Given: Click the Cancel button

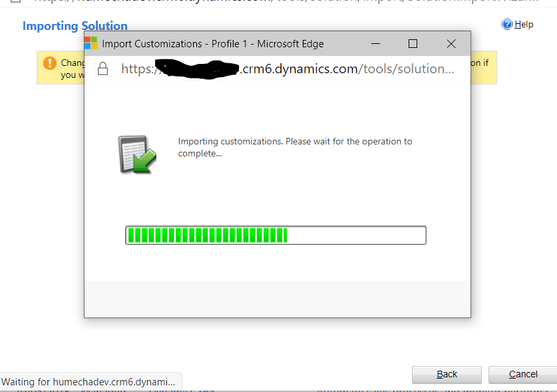Looking at the screenshot, I should pyautogui.click(x=523, y=375).
